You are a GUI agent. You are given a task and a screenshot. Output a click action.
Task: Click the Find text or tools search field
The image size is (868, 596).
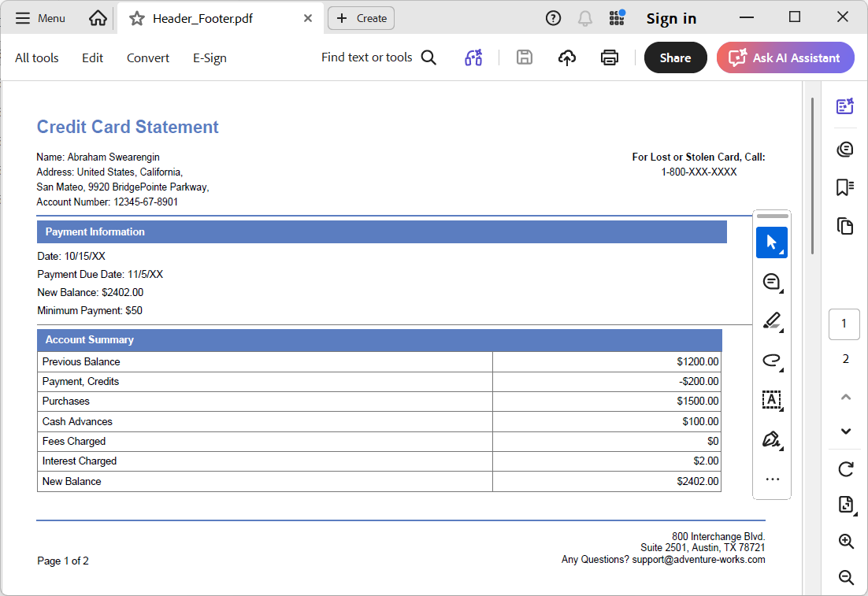point(379,57)
